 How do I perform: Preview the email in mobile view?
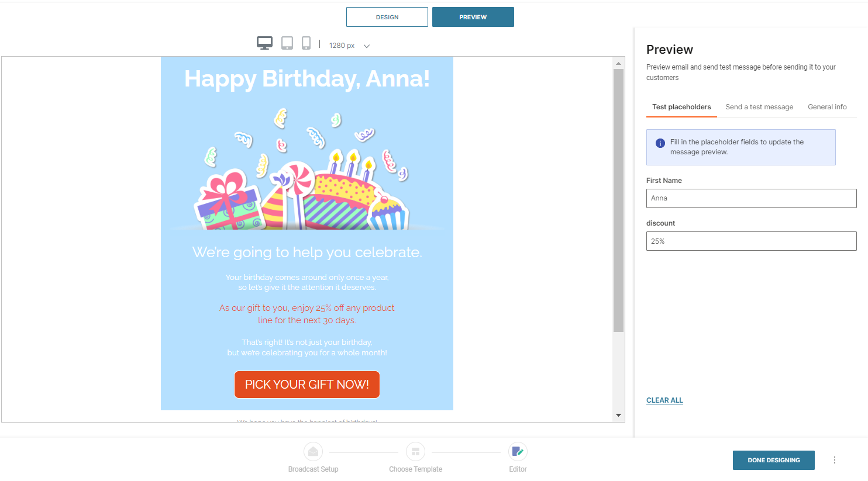pyautogui.click(x=306, y=43)
